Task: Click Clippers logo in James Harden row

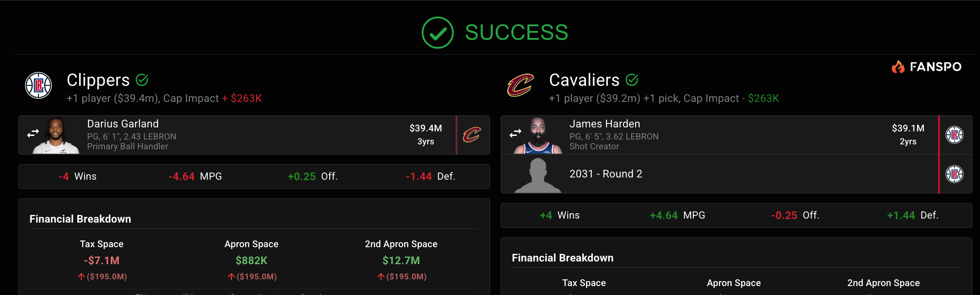Action: pos(955,135)
